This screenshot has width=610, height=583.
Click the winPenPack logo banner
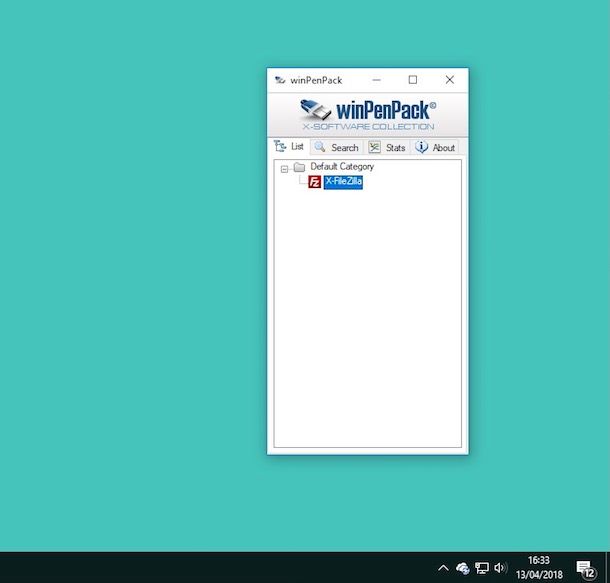click(x=368, y=115)
